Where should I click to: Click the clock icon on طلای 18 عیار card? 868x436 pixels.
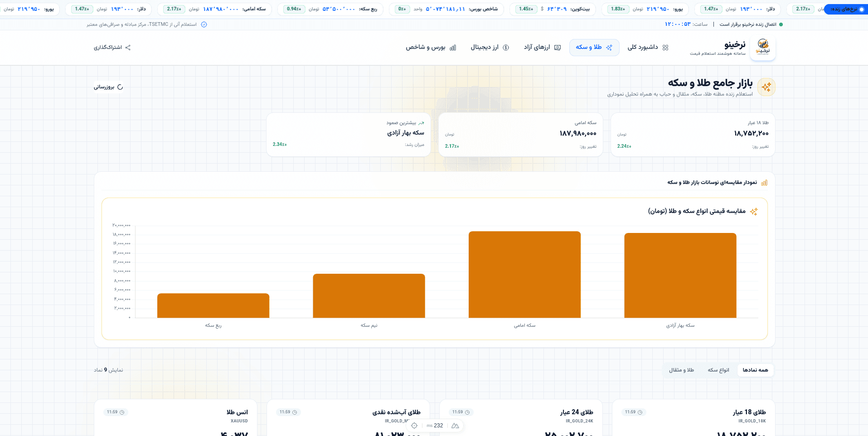point(640,412)
